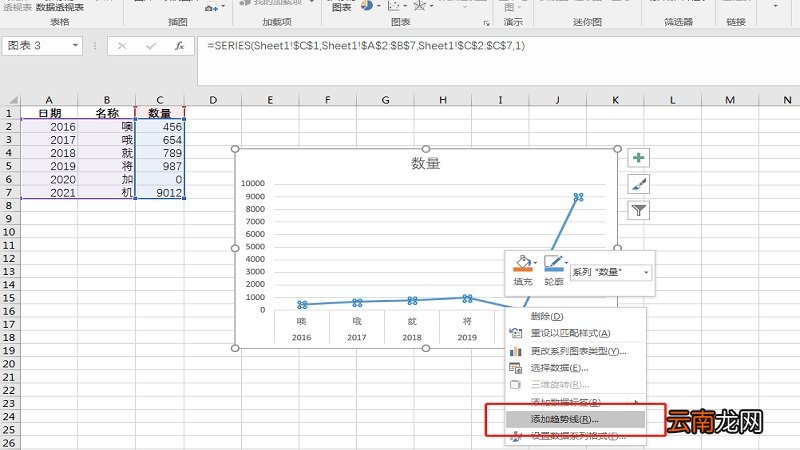The height and width of the screenshot is (450, 800).
Task: Select row 10 header
Action: click(10, 232)
